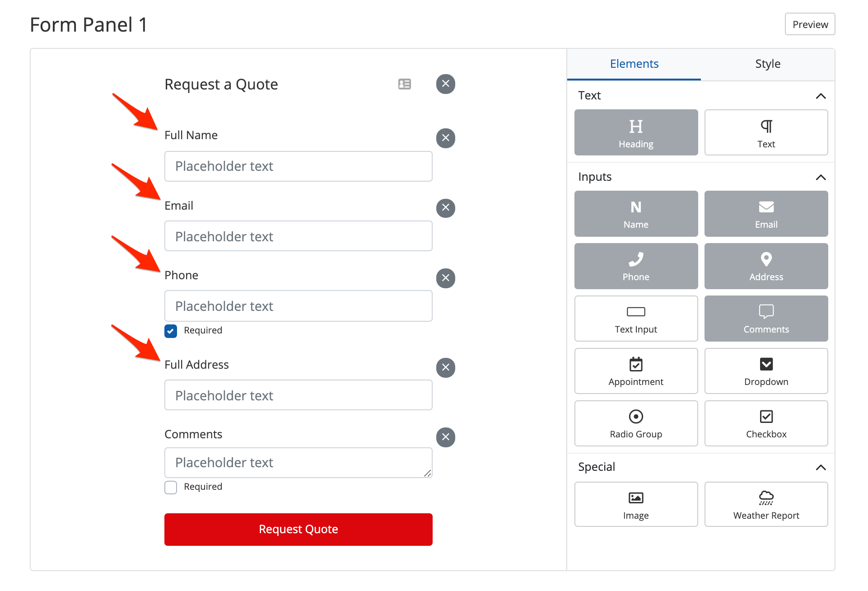
Task: Collapse the Text elements section
Action: pos(821,96)
